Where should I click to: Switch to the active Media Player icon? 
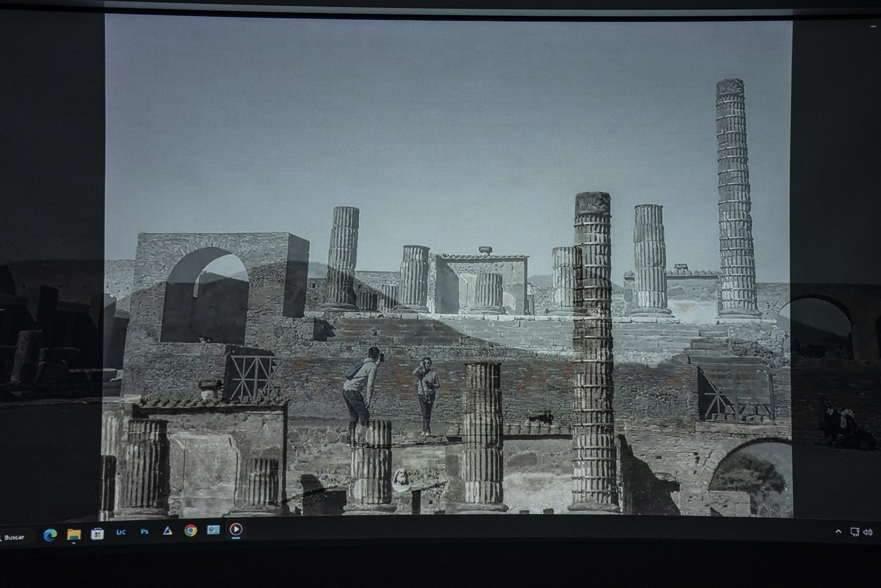point(236,529)
